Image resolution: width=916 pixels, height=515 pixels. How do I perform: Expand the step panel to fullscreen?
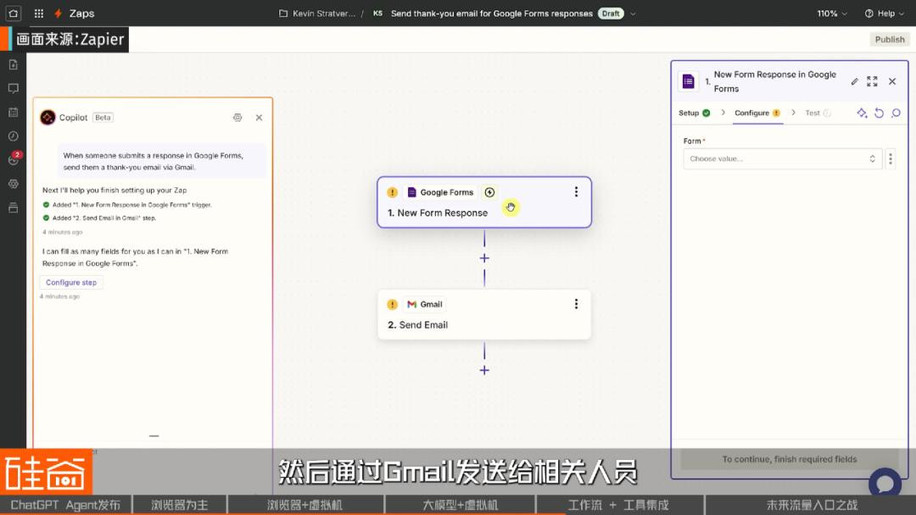872,82
